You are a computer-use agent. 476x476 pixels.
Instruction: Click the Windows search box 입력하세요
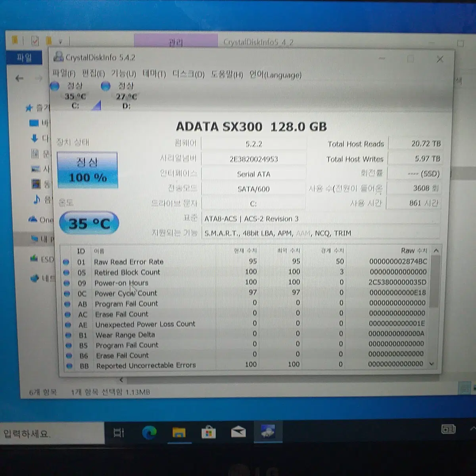pyautogui.click(x=52, y=434)
